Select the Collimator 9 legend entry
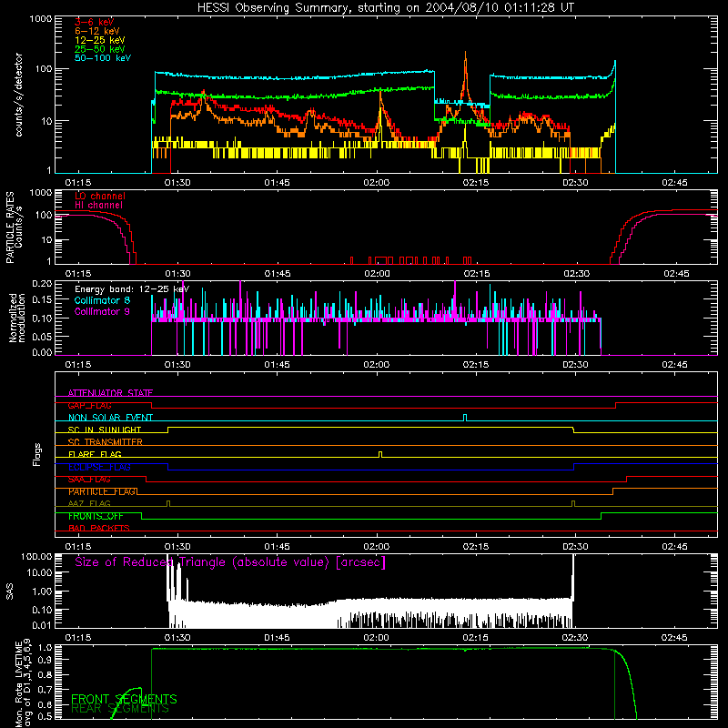 pyautogui.click(x=102, y=311)
